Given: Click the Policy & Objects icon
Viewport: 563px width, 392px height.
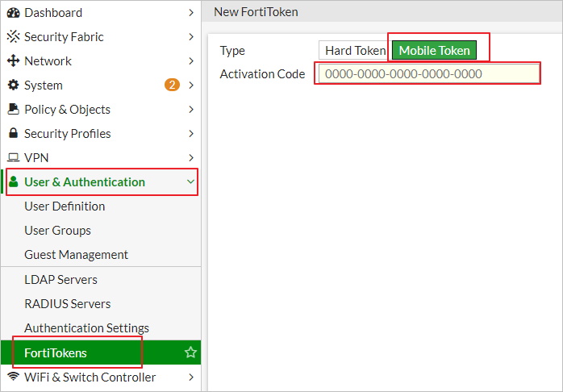Looking at the screenshot, I should tap(13, 109).
